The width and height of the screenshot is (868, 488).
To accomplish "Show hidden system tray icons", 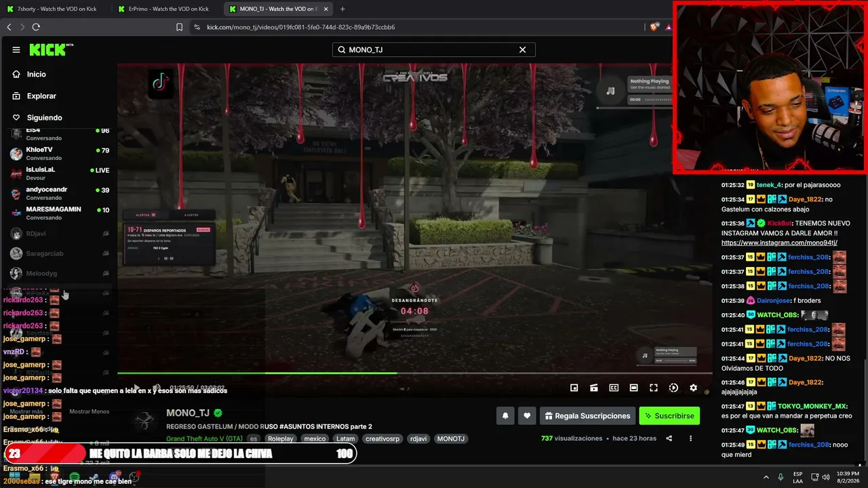I will (766, 477).
